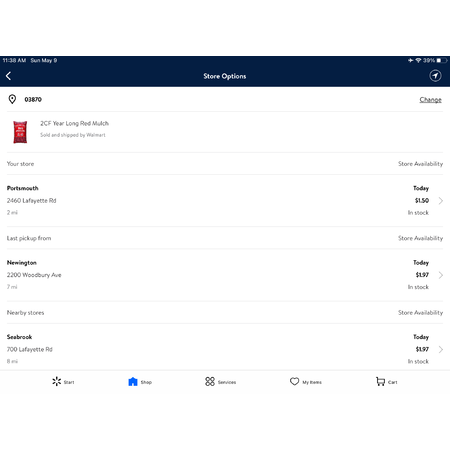450x450 pixels.
Task: Click the Change zip code link
Action: 430,100
